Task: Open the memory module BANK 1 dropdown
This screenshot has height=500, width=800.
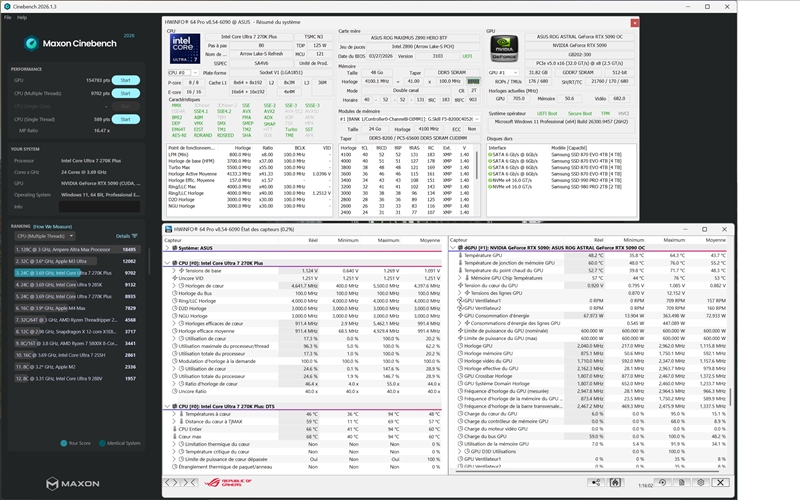Action: click(410, 119)
